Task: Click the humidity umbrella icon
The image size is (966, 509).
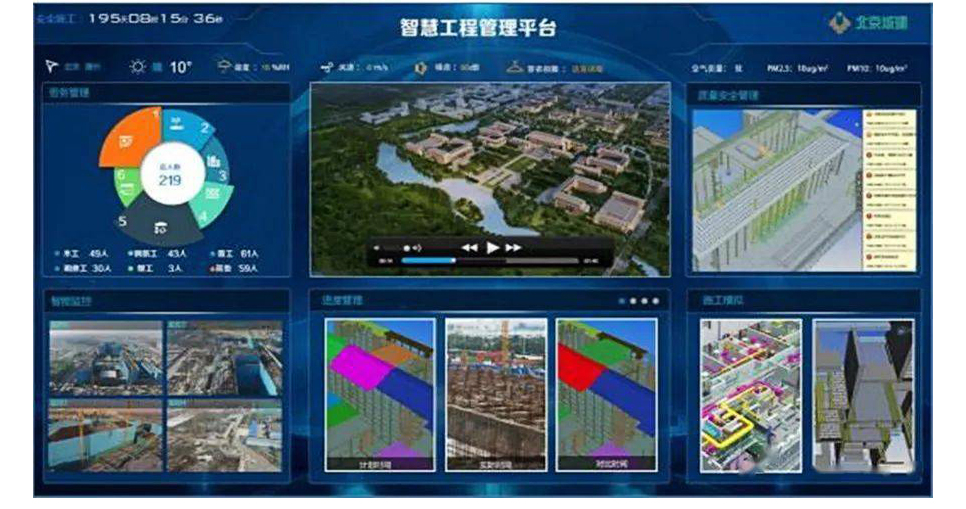Action: (225, 67)
